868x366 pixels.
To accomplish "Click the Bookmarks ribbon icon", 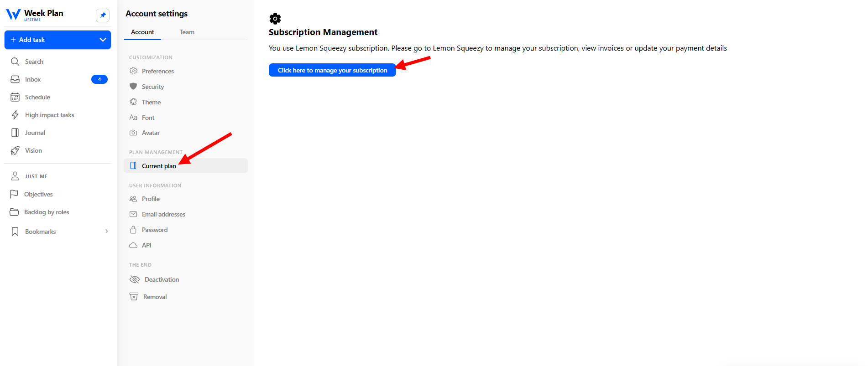I will coord(15,232).
